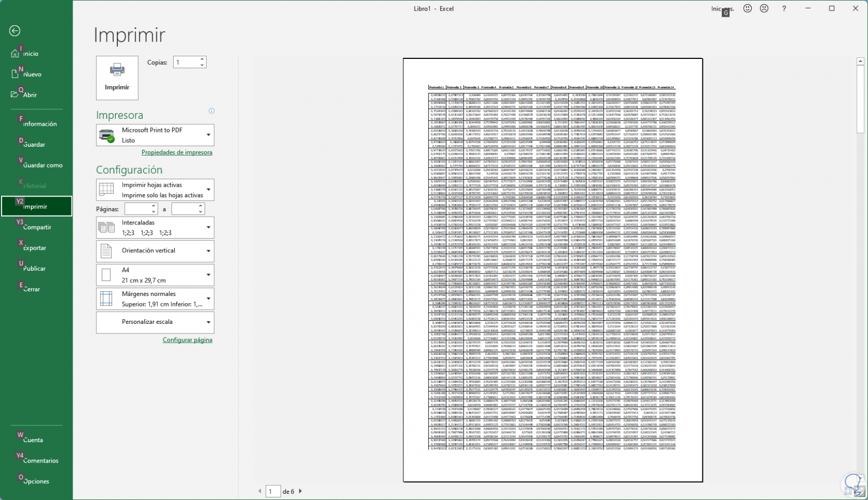Go to the previous preview page
868x500 pixels.
pos(260,491)
